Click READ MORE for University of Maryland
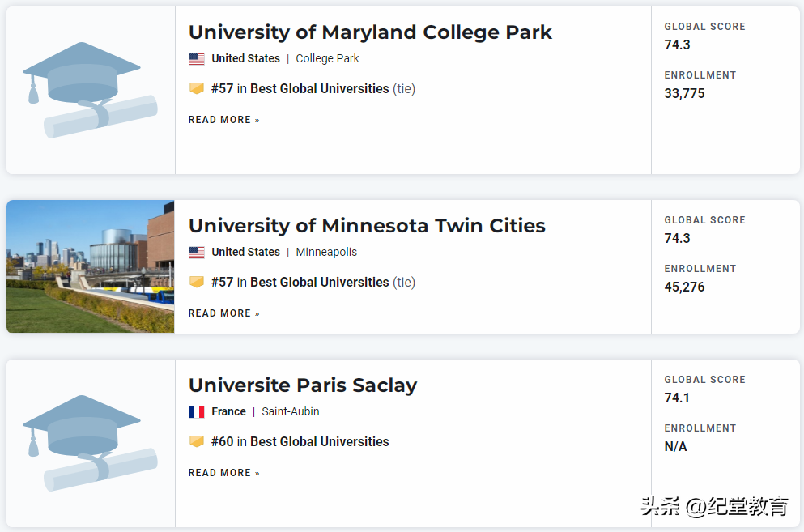Viewport: 804px width, 532px height. (x=224, y=120)
